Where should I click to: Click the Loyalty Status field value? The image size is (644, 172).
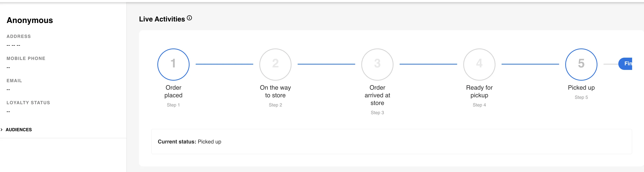click(8, 111)
